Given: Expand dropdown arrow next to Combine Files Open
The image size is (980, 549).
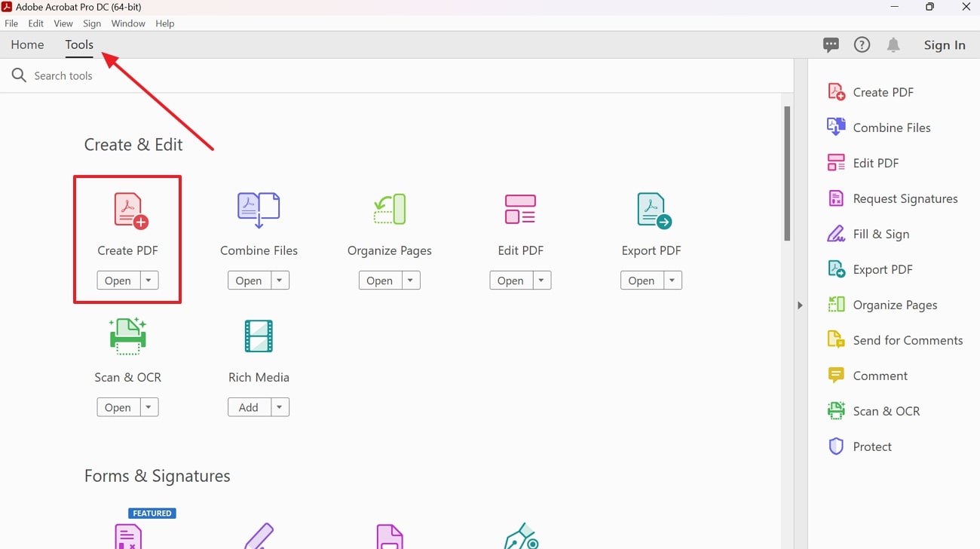Looking at the screenshot, I should tap(280, 281).
